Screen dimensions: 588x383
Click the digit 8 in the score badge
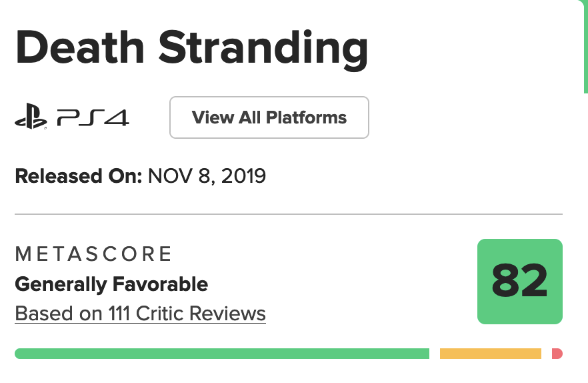(506, 282)
